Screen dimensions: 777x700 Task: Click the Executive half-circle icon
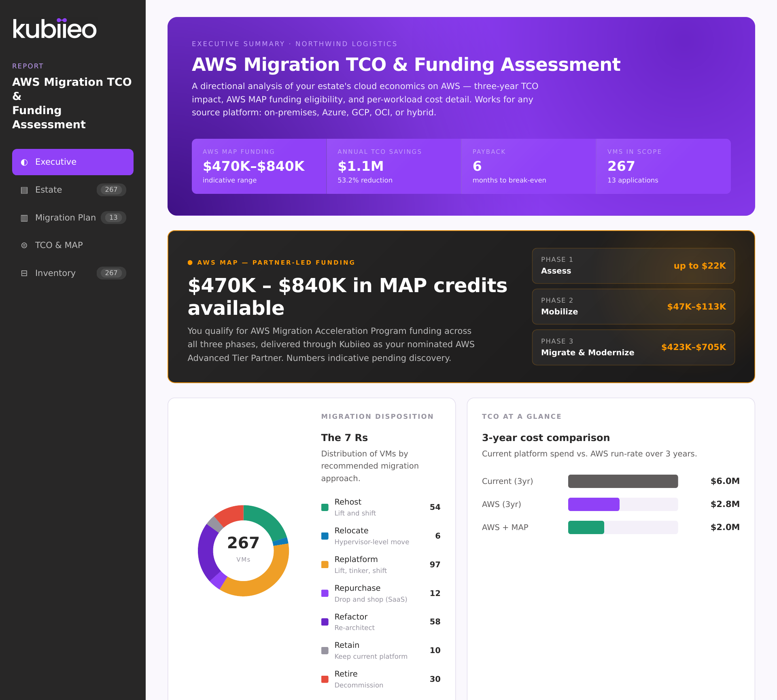24,162
